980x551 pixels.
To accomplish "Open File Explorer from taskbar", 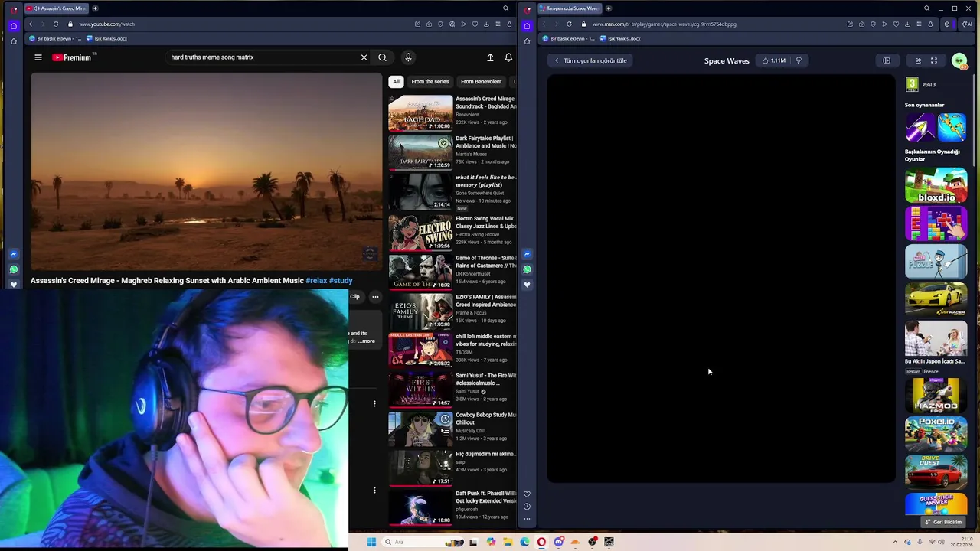I will point(508,542).
